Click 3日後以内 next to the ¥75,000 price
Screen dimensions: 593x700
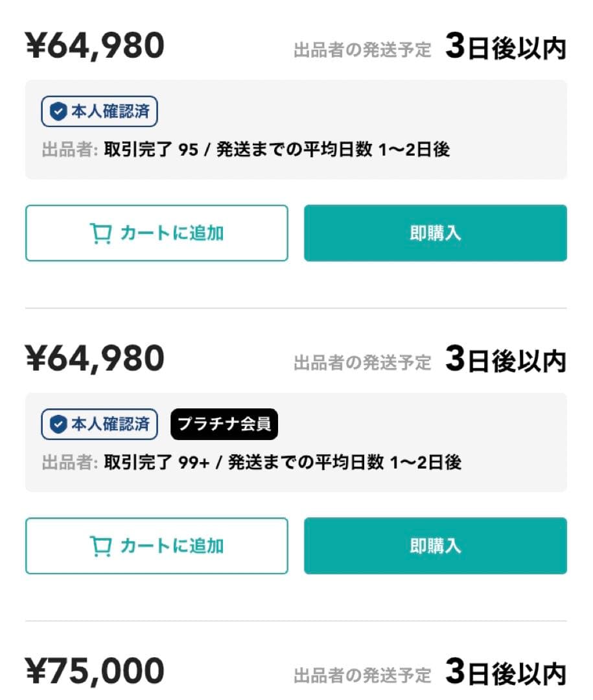click(x=506, y=673)
